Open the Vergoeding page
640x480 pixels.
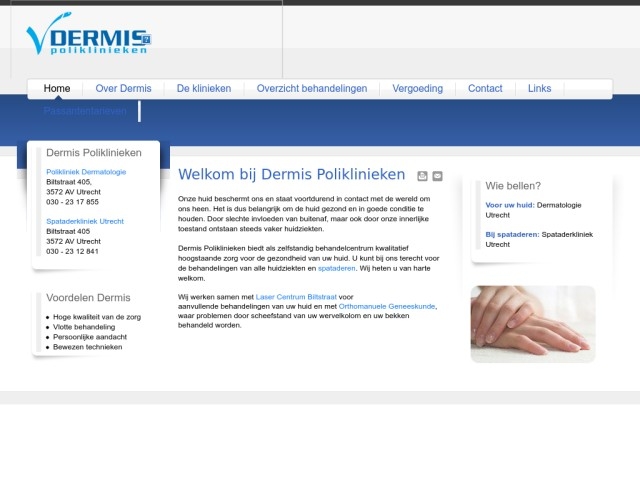click(417, 89)
